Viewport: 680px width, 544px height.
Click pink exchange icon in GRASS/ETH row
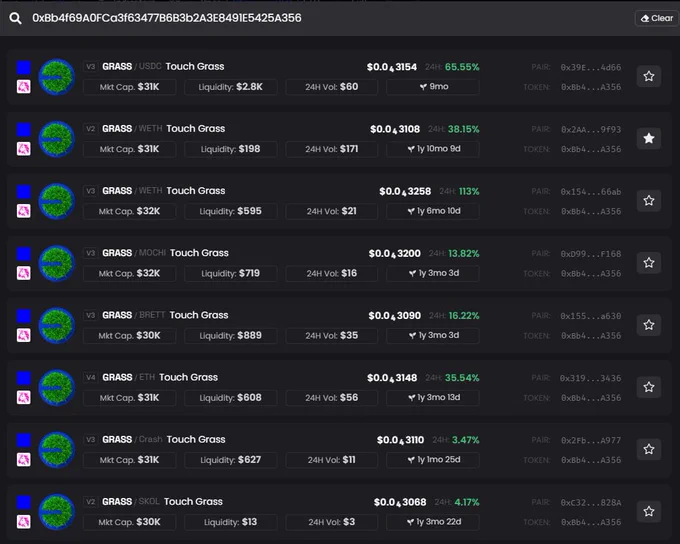tap(23, 397)
